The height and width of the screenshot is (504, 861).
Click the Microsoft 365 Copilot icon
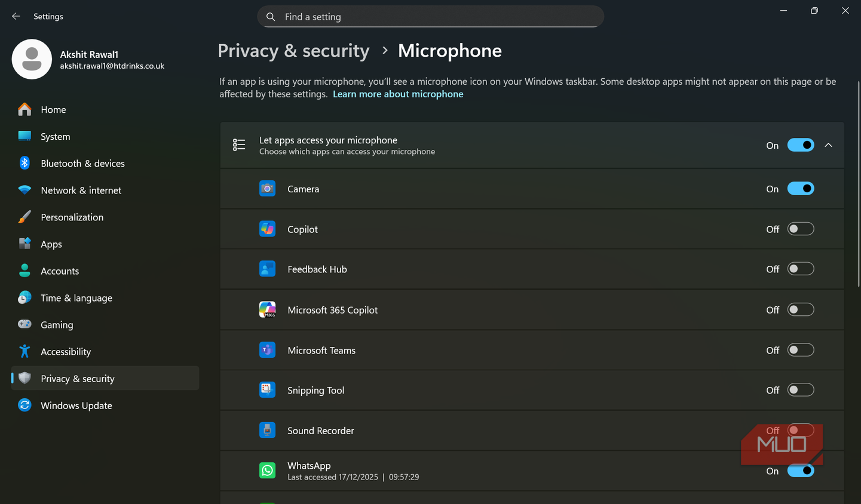[x=267, y=309]
